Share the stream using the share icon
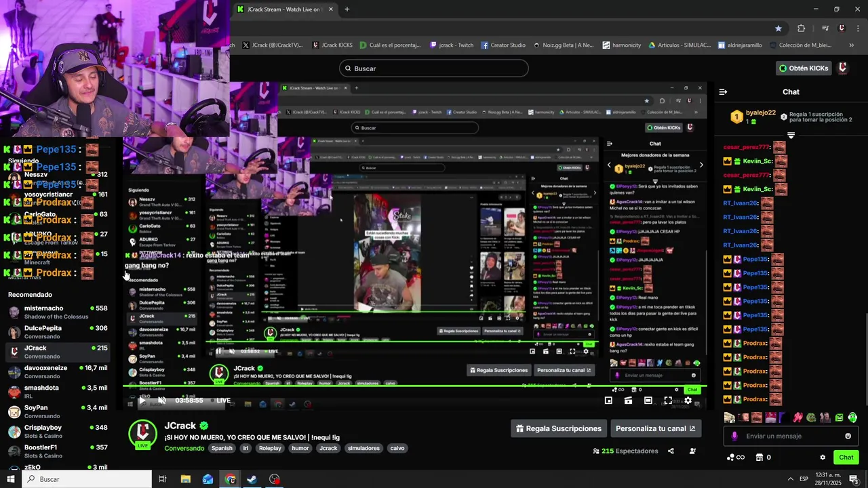The width and height of the screenshot is (868, 488). (x=671, y=451)
